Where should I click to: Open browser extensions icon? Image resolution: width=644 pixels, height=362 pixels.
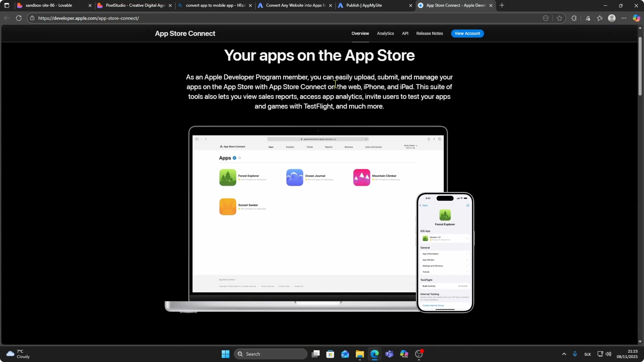(x=574, y=18)
